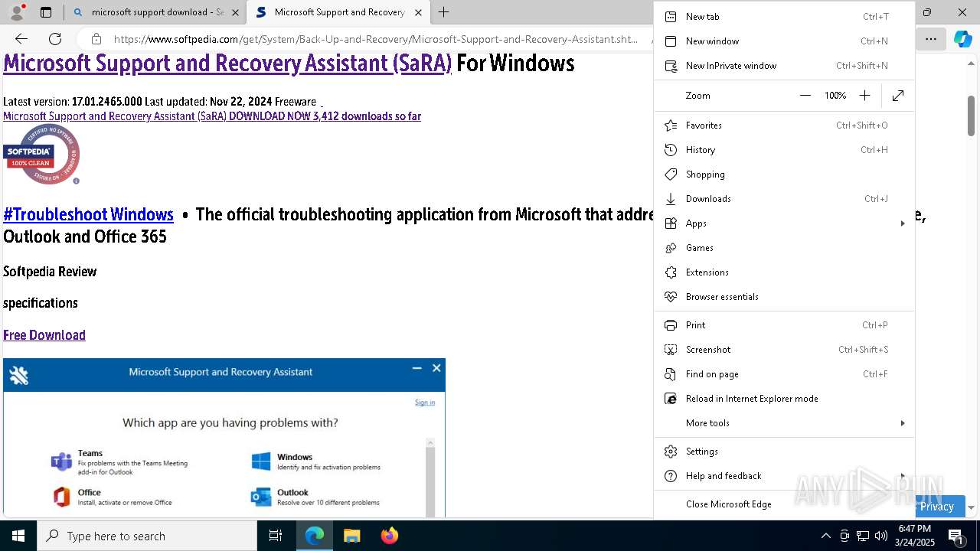This screenshot has height=551, width=980.
Task: Open History from the menu
Action: [784, 150]
